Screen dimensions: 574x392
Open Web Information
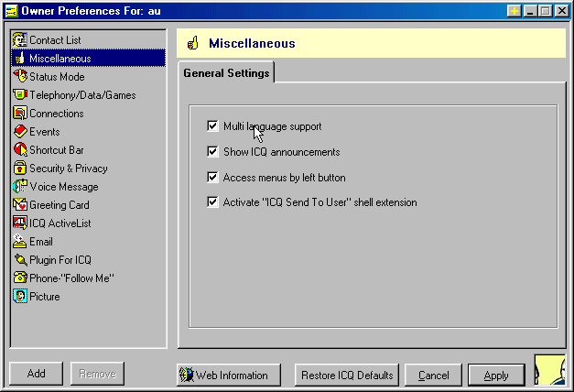pyautogui.click(x=229, y=375)
